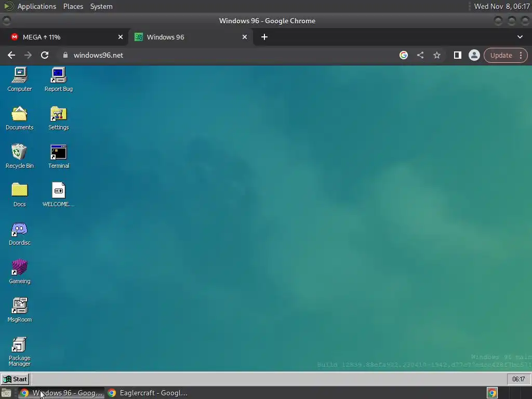Screen dimensions: 532x399
Task: Open the Documents folder icon
Action: (19, 118)
